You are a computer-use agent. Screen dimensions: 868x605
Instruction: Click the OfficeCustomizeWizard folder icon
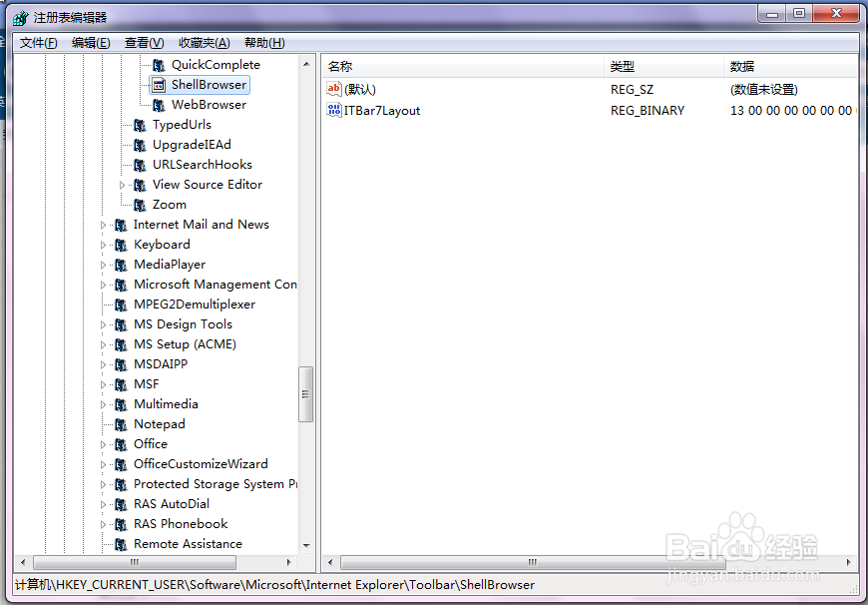[122, 464]
